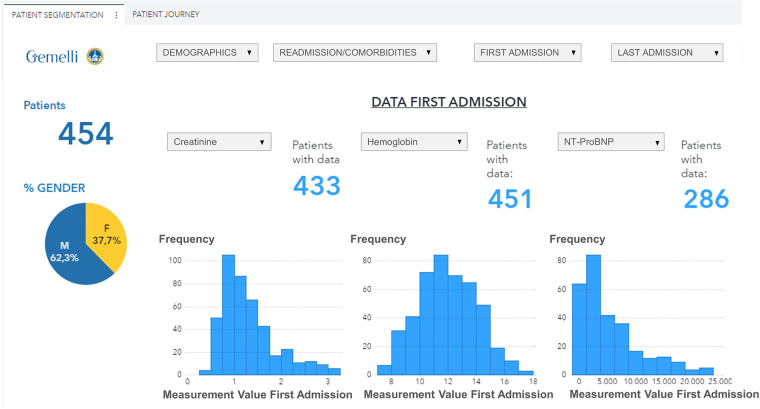Open the NT-ProBNP measurement selector
Viewport: 760px width, 409px height.
[x=609, y=142]
